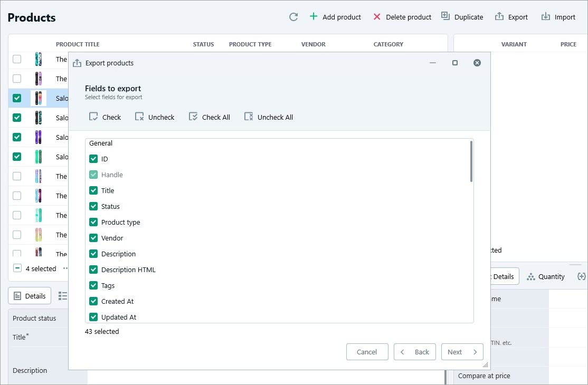Image resolution: width=588 pixels, height=385 pixels.
Task: Uncheck the ID field checkbox
Action: pos(93,159)
